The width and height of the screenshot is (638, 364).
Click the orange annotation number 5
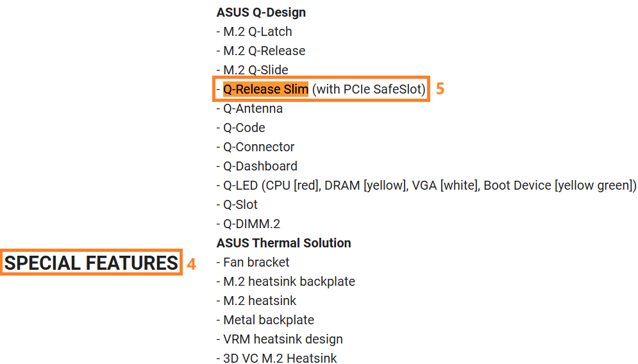coord(440,89)
